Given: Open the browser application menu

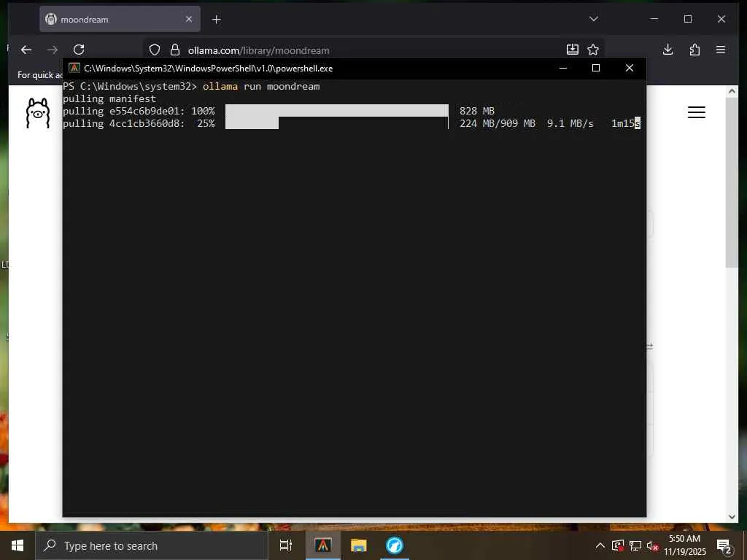Looking at the screenshot, I should [721, 50].
